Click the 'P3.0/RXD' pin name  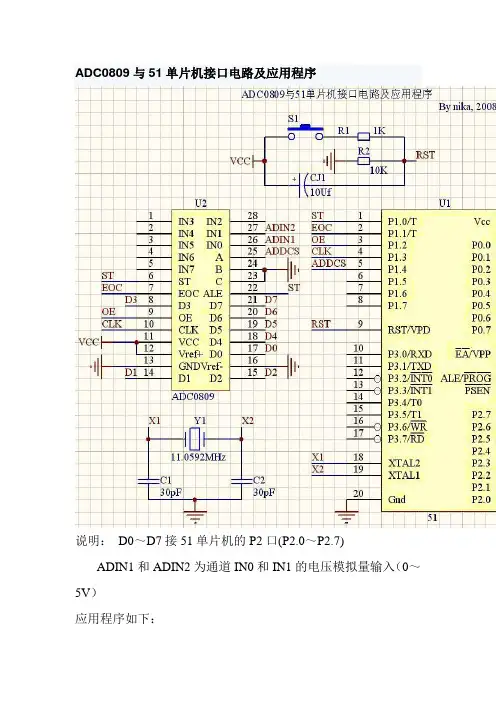tap(410, 355)
